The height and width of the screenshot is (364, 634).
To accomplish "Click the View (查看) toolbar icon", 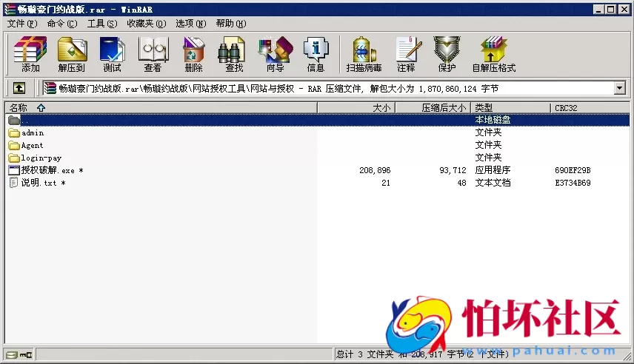I will coord(153,54).
